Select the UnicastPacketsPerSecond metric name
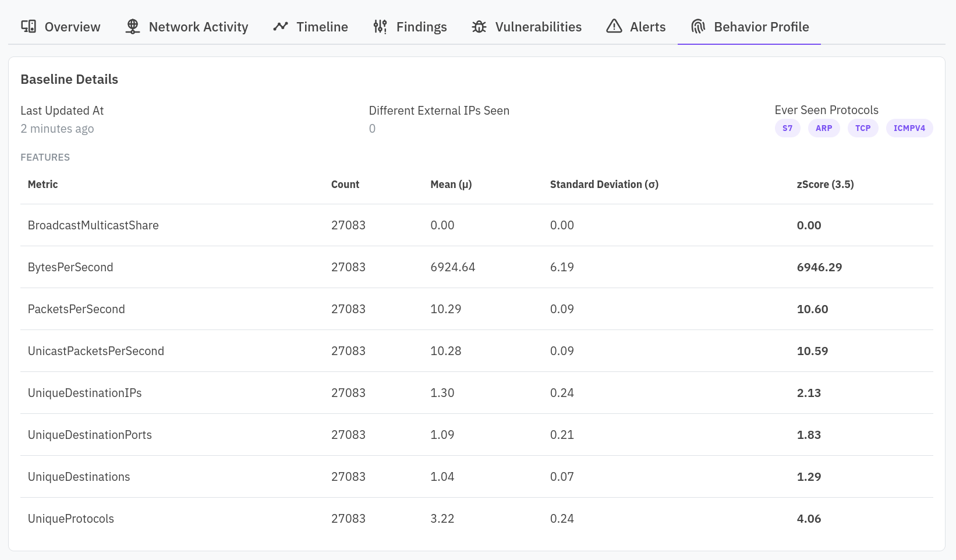The width and height of the screenshot is (956, 560). coord(96,351)
